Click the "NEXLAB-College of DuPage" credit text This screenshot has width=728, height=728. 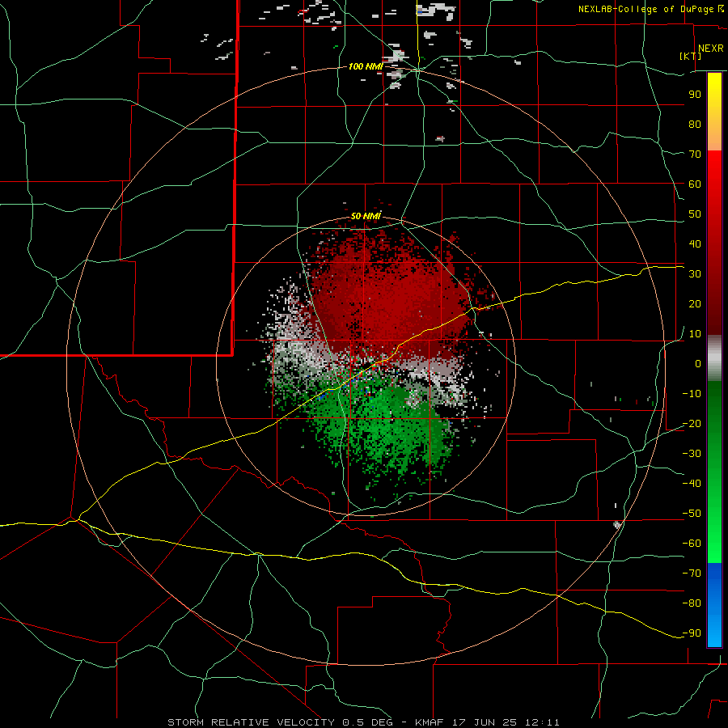(647, 9)
